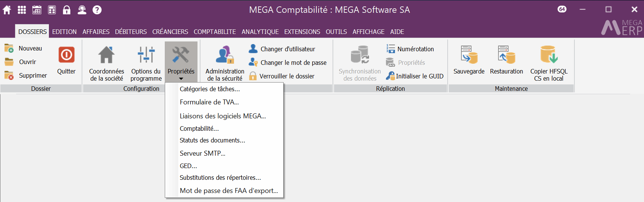This screenshot has width=644, height=202.
Task: Open Coordonnées de la société
Action: pyautogui.click(x=106, y=63)
